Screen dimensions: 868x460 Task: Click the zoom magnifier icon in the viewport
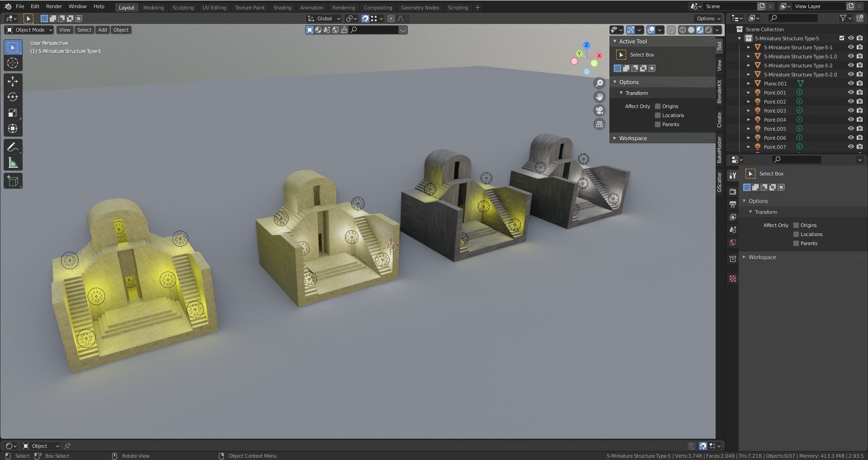[599, 83]
